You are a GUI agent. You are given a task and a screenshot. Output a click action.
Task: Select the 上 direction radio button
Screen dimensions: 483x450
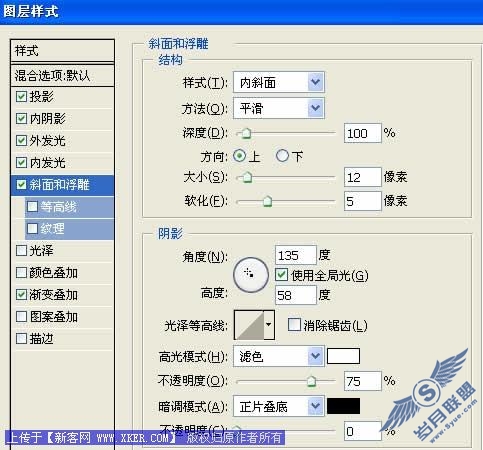click(x=239, y=156)
